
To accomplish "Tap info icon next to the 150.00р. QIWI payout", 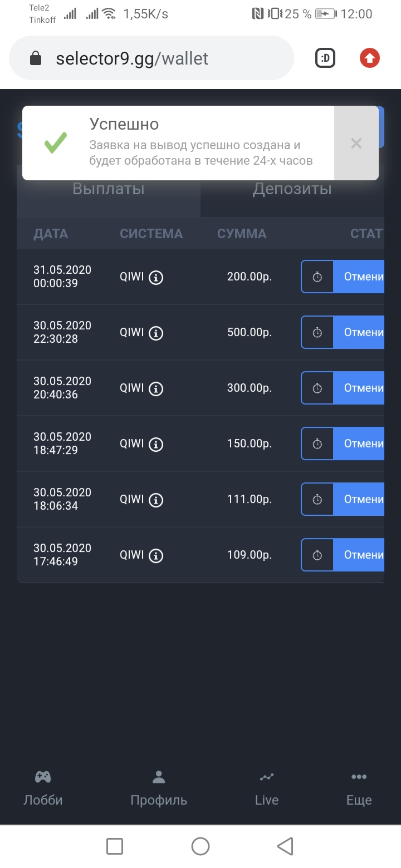I will [x=157, y=444].
